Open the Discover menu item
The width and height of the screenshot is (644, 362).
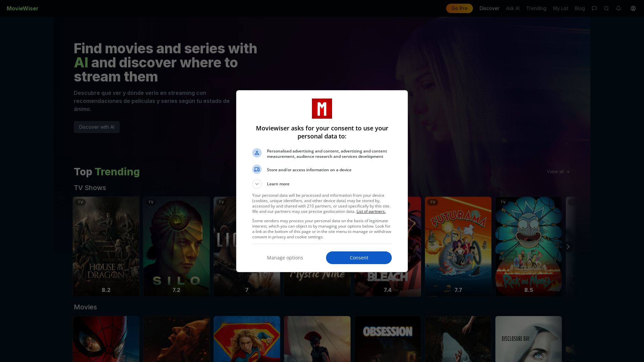tap(489, 8)
